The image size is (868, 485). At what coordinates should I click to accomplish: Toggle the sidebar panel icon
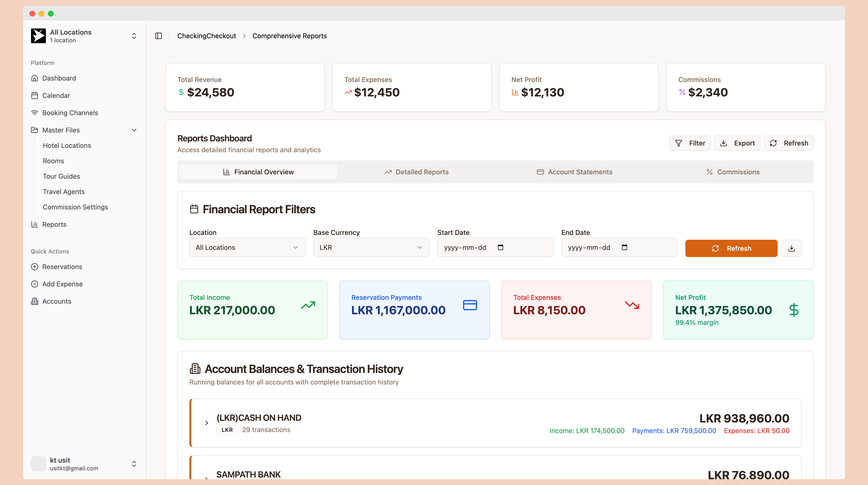pyautogui.click(x=159, y=36)
